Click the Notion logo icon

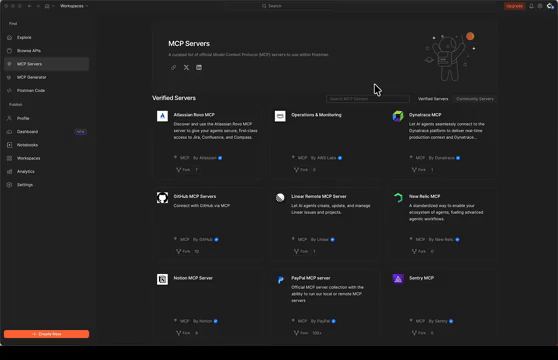pos(162,279)
